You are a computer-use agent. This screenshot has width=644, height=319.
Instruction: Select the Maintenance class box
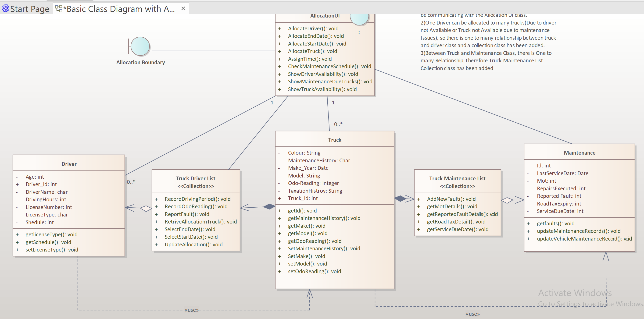(x=580, y=152)
